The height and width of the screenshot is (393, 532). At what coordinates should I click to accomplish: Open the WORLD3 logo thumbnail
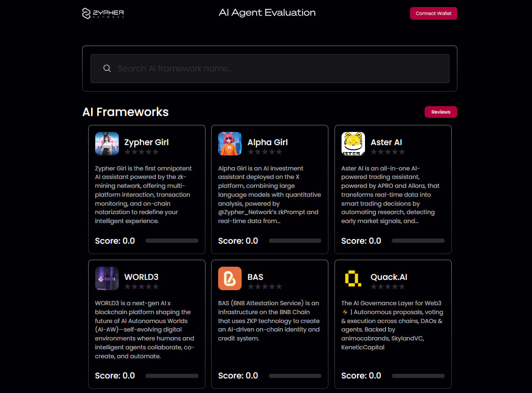click(107, 278)
